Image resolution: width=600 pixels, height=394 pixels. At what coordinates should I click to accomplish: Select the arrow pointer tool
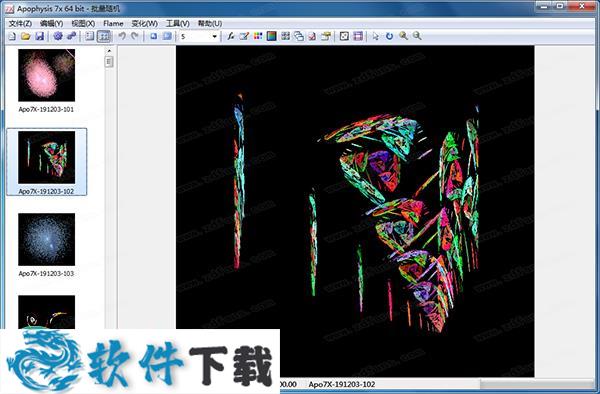tap(375, 36)
